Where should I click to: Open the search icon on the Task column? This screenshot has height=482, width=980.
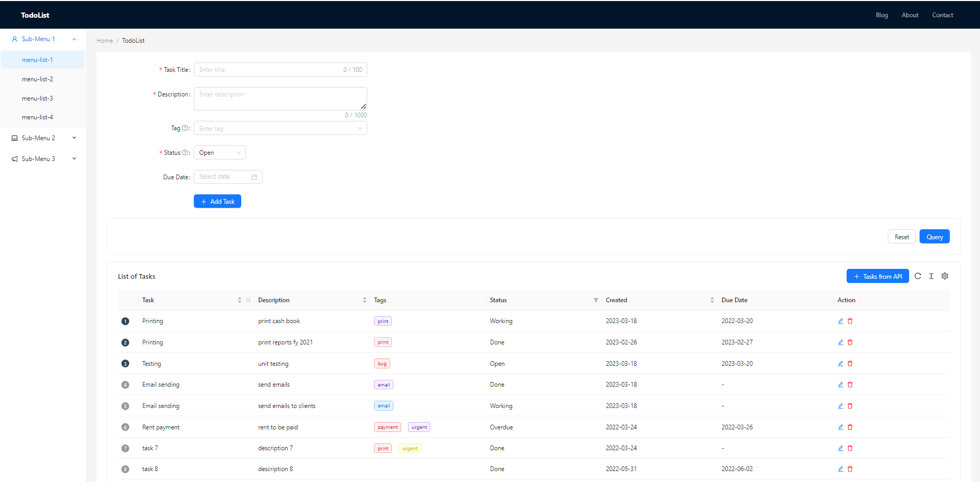[249, 300]
